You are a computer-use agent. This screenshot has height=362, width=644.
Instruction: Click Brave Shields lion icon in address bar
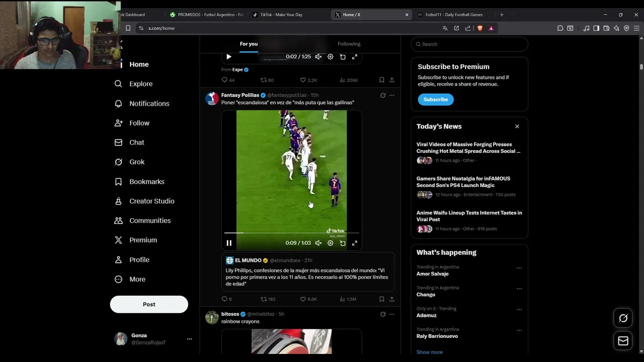[x=480, y=29]
